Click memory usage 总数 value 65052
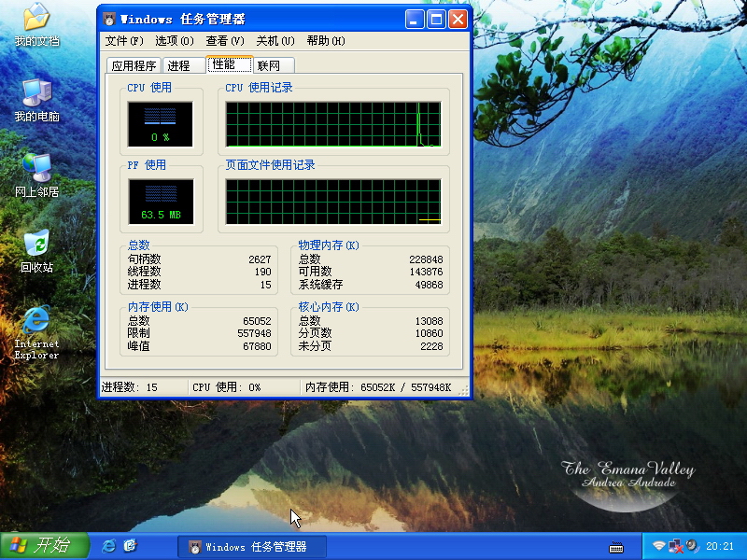This screenshot has height=560, width=747. click(258, 321)
